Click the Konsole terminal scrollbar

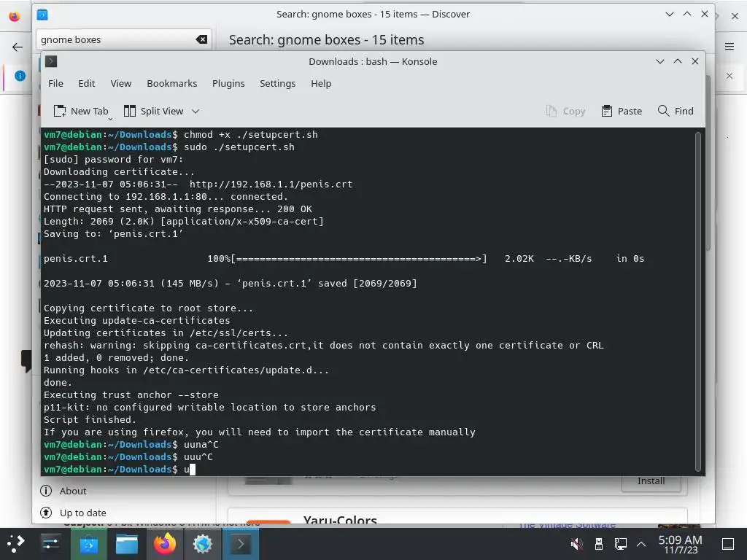[x=698, y=301]
